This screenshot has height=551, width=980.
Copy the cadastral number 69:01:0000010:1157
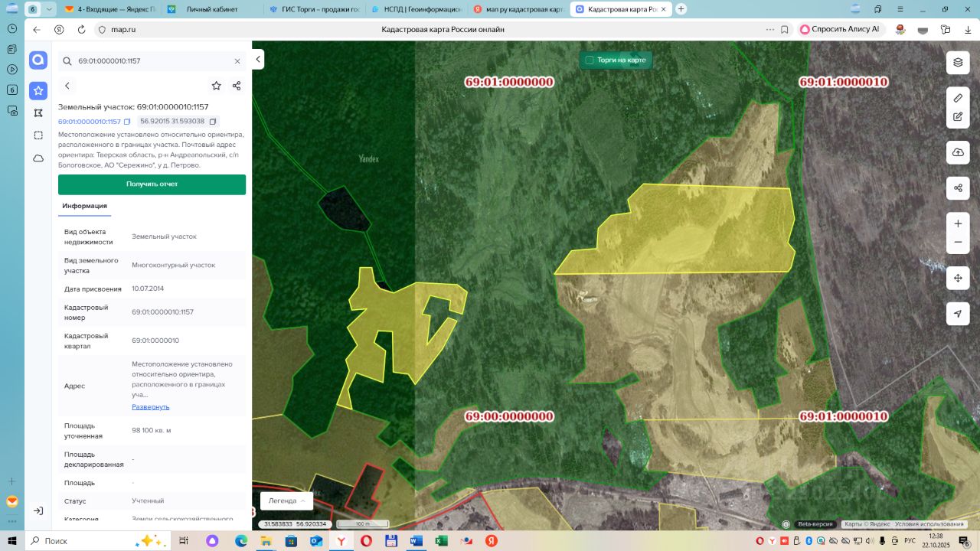(x=127, y=122)
